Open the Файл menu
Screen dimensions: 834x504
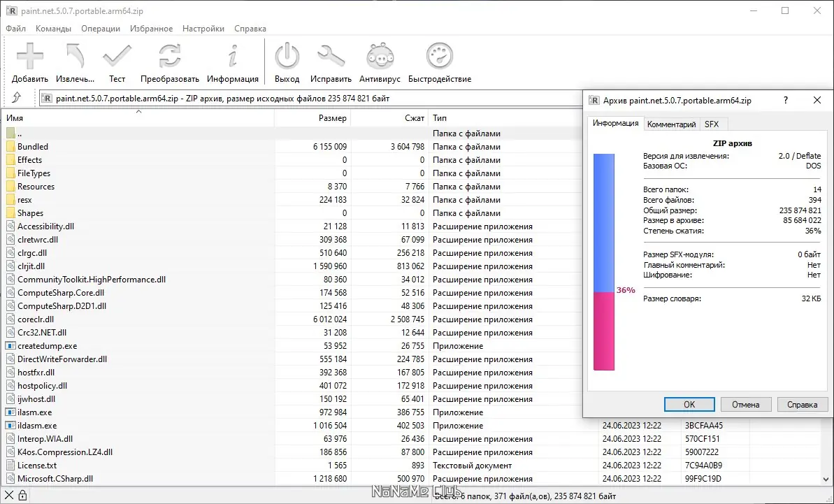16,29
